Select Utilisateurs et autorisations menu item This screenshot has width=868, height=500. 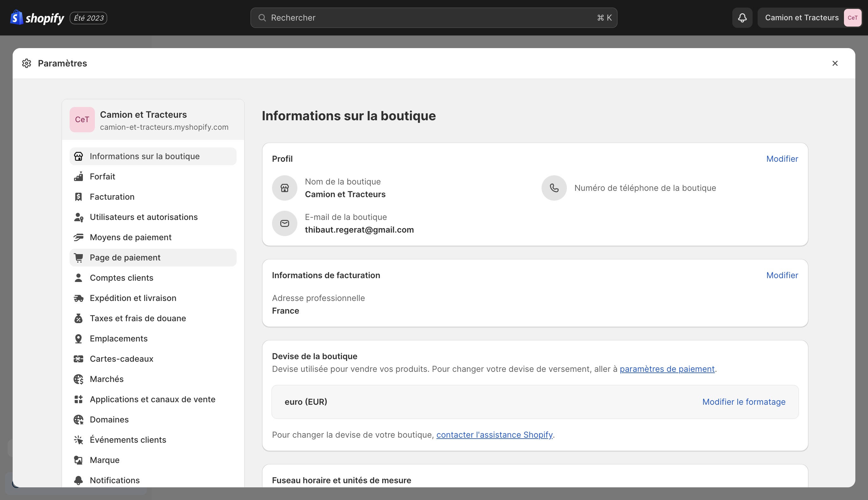point(144,217)
